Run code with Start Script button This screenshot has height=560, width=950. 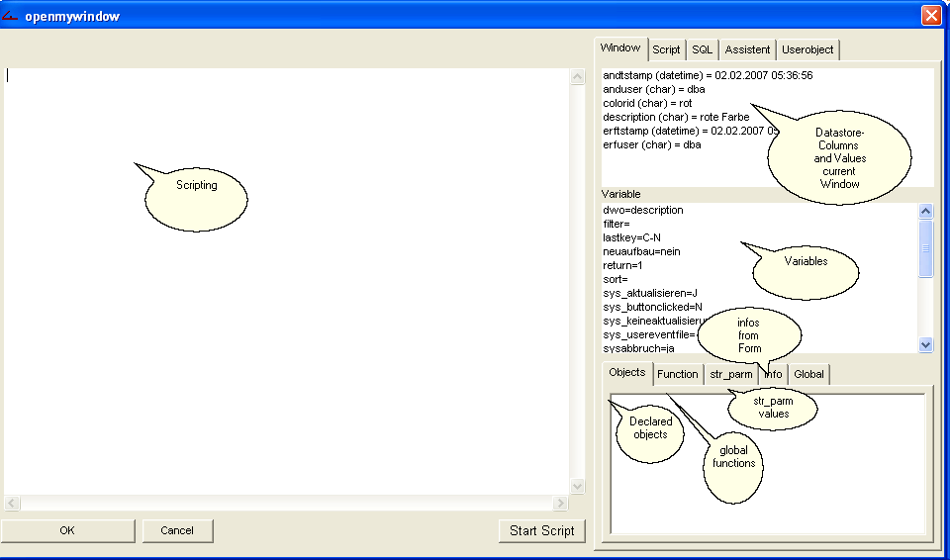pyautogui.click(x=541, y=530)
